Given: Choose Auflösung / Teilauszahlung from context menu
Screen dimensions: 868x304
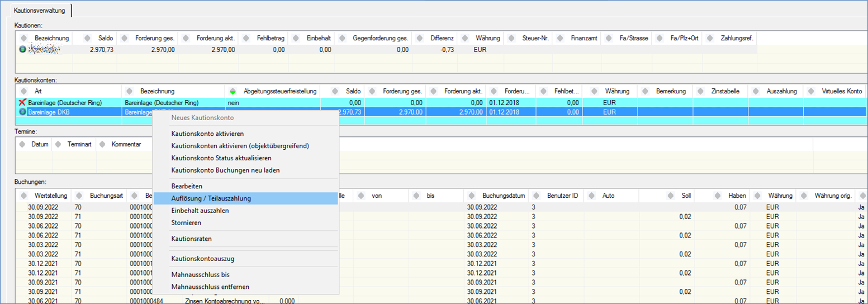Looking at the screenshot, I should pos(211,198).
